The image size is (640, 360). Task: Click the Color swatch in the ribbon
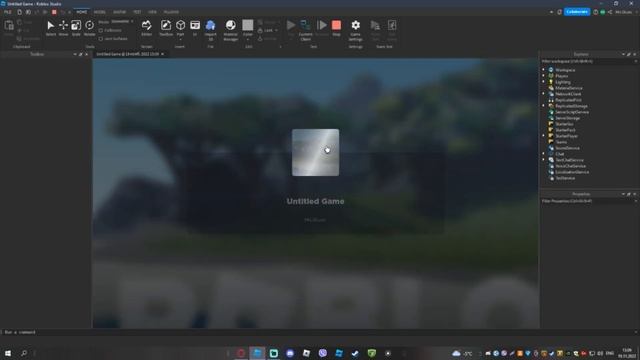tap(248, 25)
